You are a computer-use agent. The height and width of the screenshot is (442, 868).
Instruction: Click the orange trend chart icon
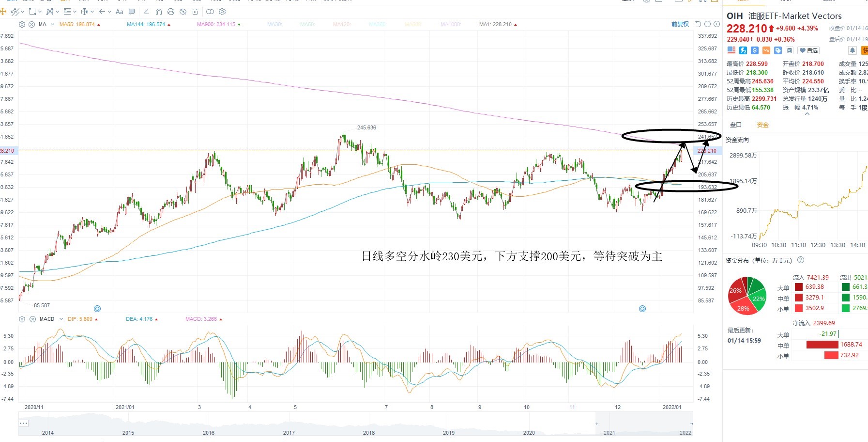click(x=766, y=50)
